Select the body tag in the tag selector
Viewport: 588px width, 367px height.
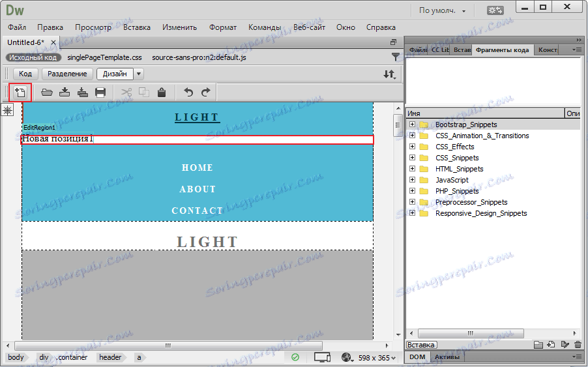[16, 357]
